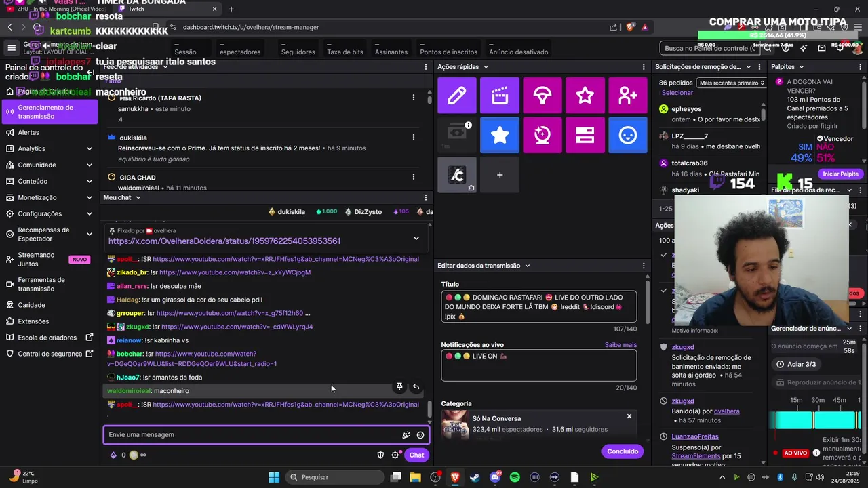
Task: Expand Recompensas de Espectador sidebar section
Action: click(90, 235)
